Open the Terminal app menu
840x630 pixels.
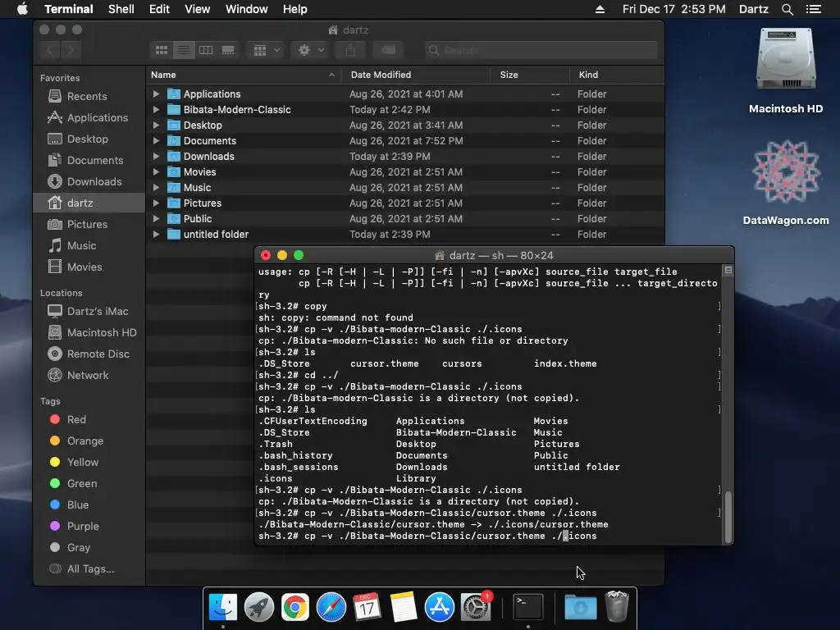(x=69, y=9)
